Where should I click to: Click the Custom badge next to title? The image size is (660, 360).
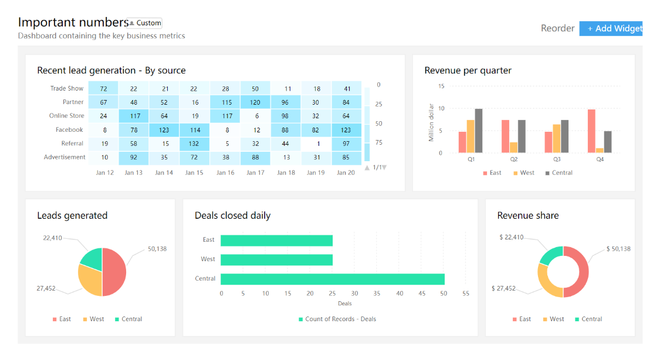coord(145,23)
